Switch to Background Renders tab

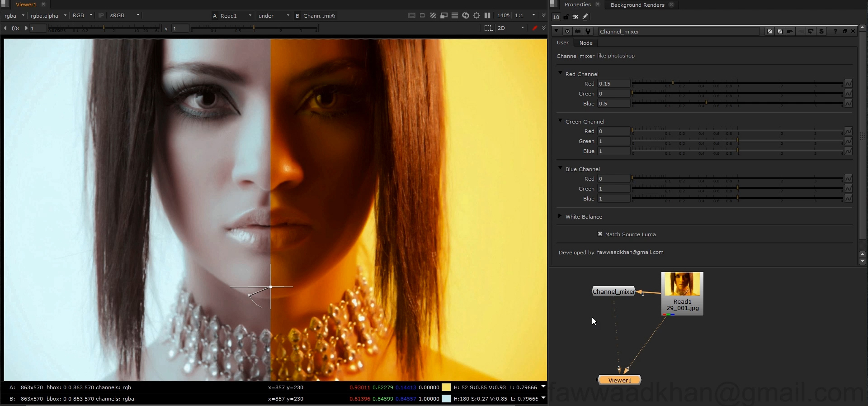(x=637, y=5)
